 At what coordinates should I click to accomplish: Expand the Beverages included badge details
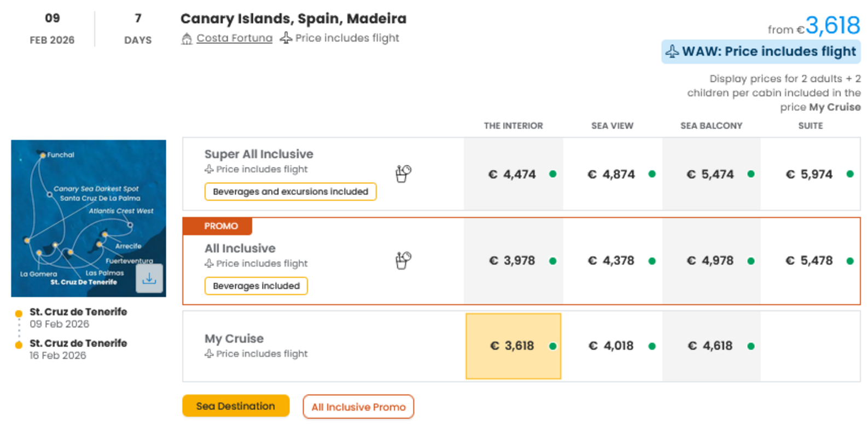255,285
